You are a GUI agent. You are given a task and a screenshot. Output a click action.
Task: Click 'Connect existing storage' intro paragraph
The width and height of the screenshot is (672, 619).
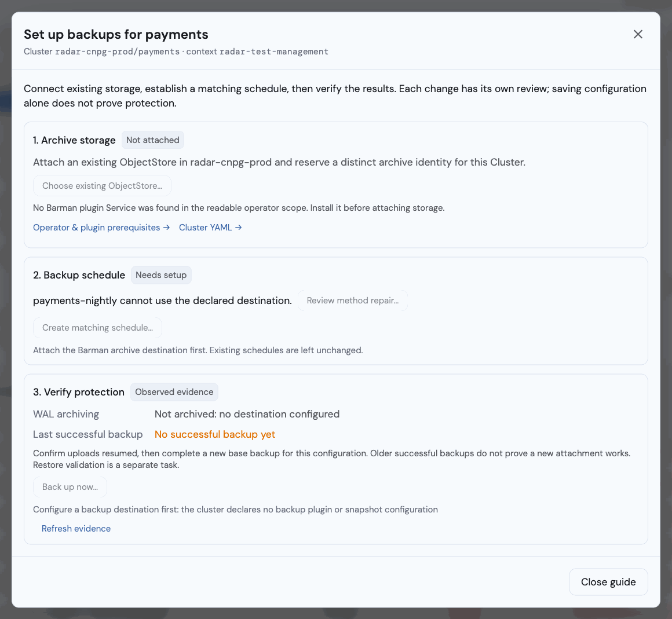pos(335,96)
